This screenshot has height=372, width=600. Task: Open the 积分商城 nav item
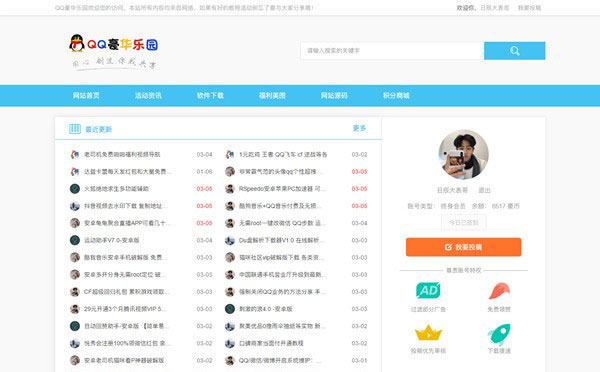pyautogui.click(x=396, y=96)
